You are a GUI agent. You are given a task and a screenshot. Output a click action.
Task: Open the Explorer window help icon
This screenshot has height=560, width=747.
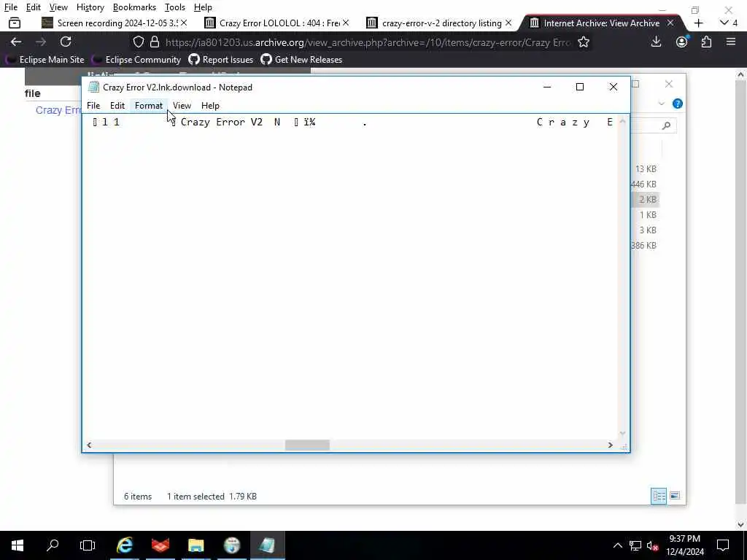click(x=678, y=104)
